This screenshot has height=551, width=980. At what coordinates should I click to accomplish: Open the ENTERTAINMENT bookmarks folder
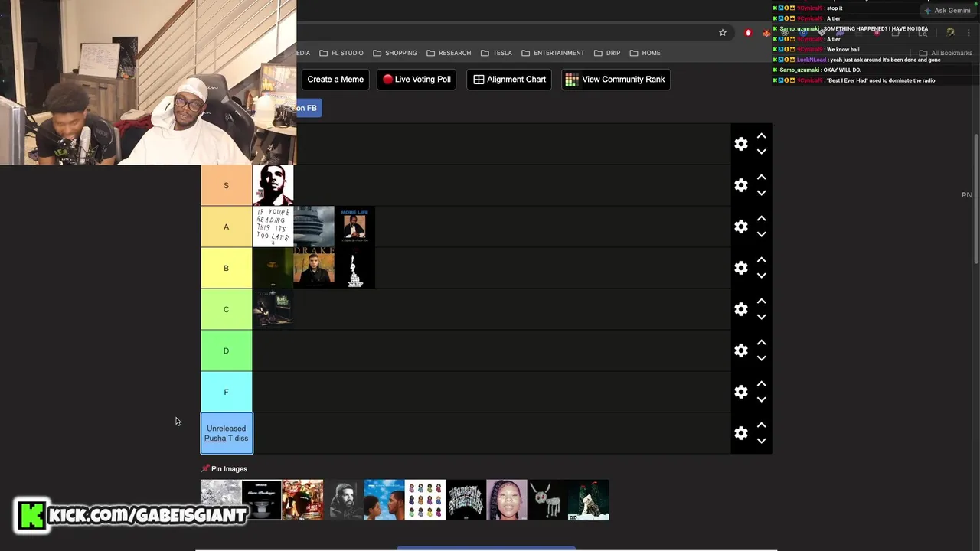click(x=553, y=53)
